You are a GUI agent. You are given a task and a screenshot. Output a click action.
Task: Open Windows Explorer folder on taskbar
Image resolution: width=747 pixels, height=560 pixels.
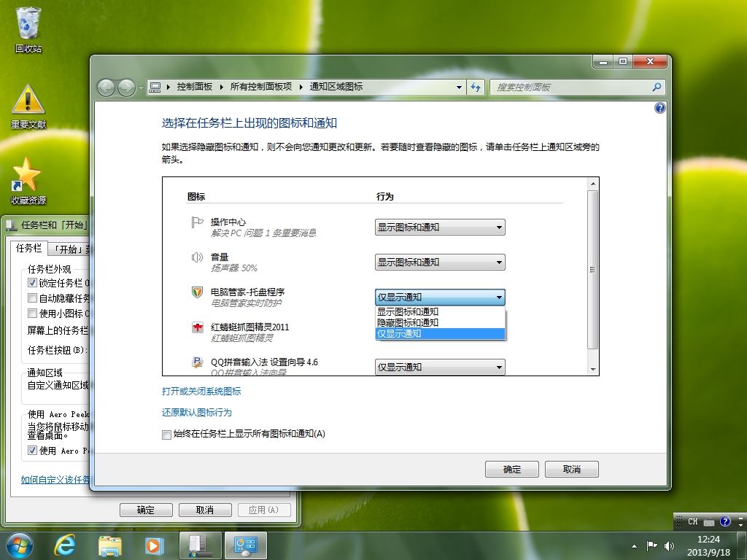coord(109,545)
